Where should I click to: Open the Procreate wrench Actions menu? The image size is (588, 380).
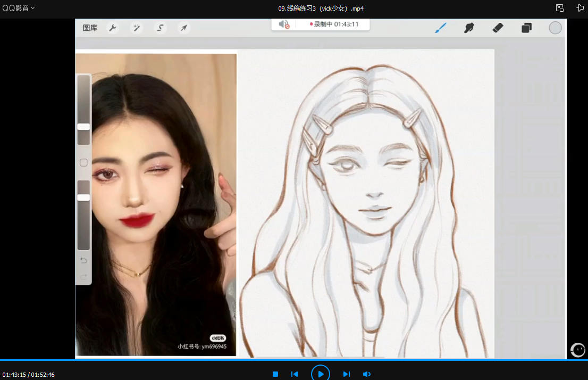coord(112,28)
